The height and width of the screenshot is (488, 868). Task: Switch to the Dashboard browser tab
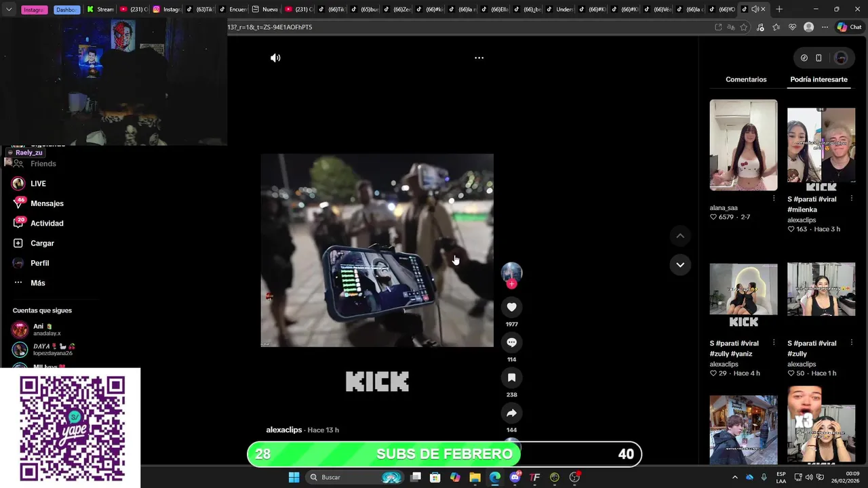coord(66,9)
